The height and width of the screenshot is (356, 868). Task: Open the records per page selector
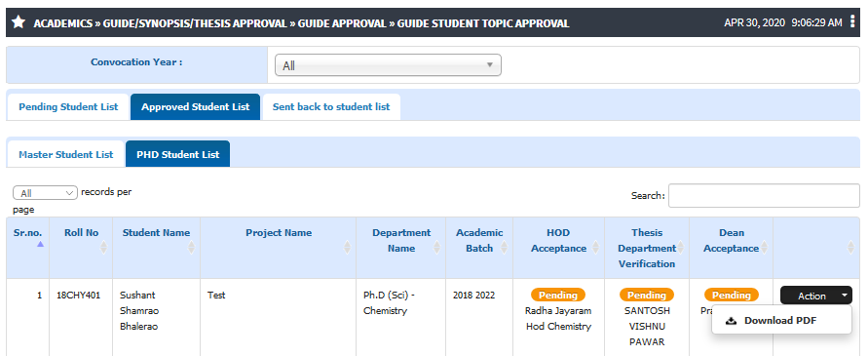[45, 193]
